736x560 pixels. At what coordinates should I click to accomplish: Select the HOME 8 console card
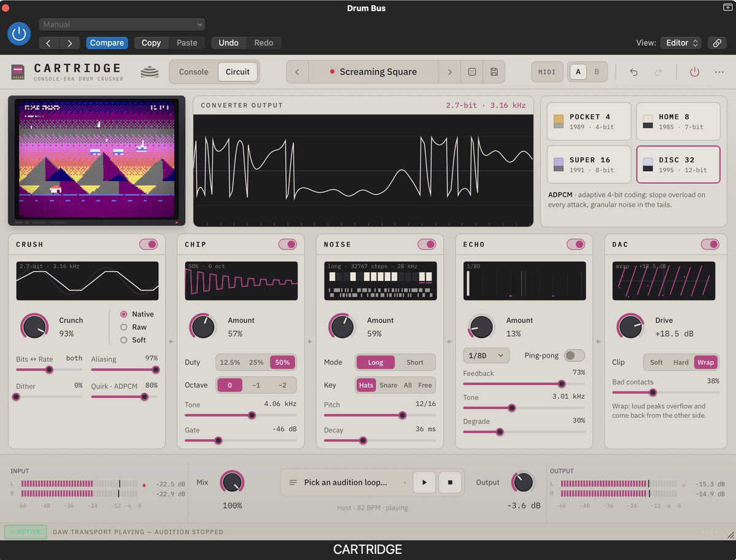(x=678, y=121)
